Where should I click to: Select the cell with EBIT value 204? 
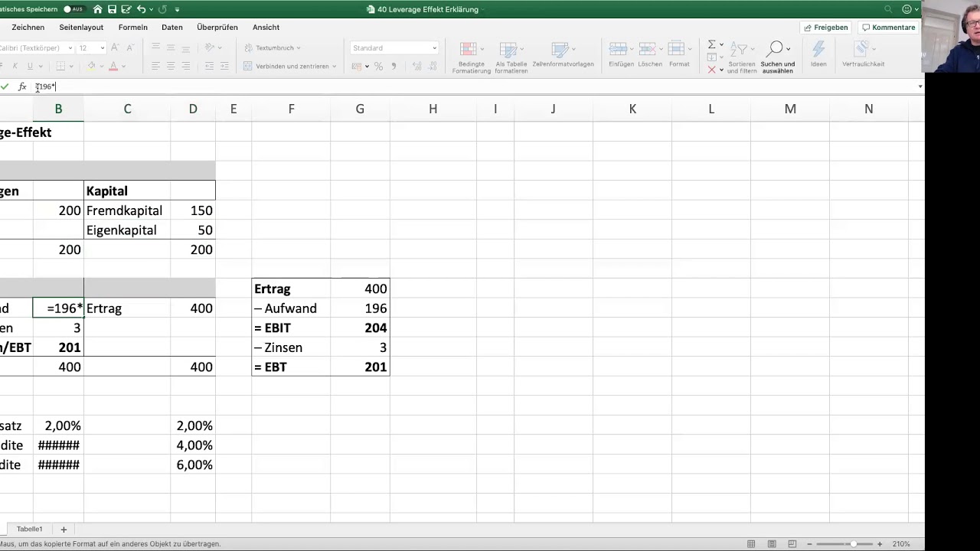point(360,328)
